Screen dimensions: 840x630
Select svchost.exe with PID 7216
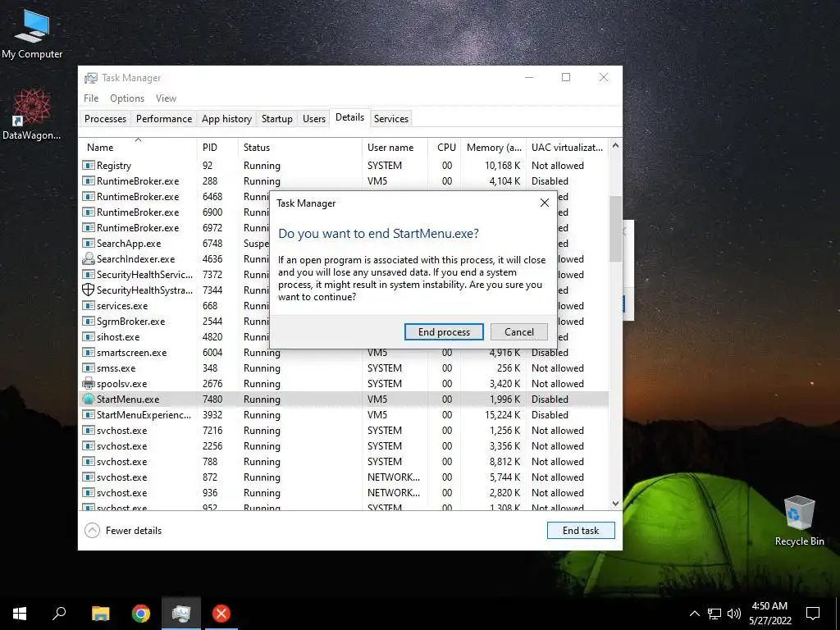pos(344,430)
